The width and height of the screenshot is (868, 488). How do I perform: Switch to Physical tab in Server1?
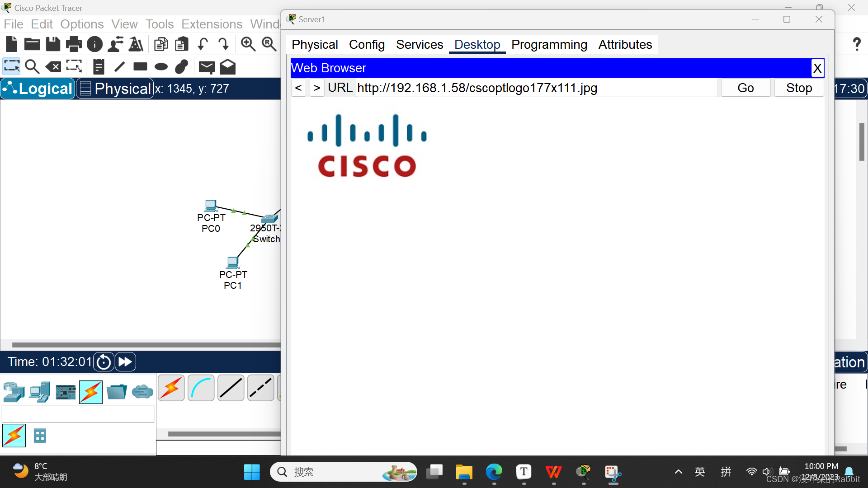pos(315,44)
